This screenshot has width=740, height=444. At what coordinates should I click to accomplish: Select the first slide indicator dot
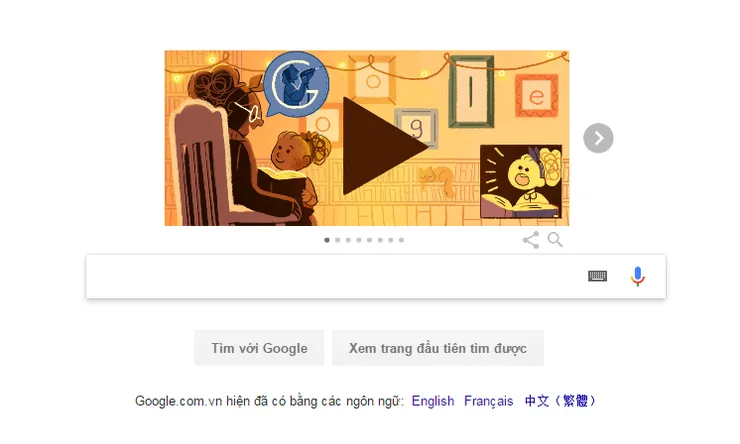pos(327,240)
